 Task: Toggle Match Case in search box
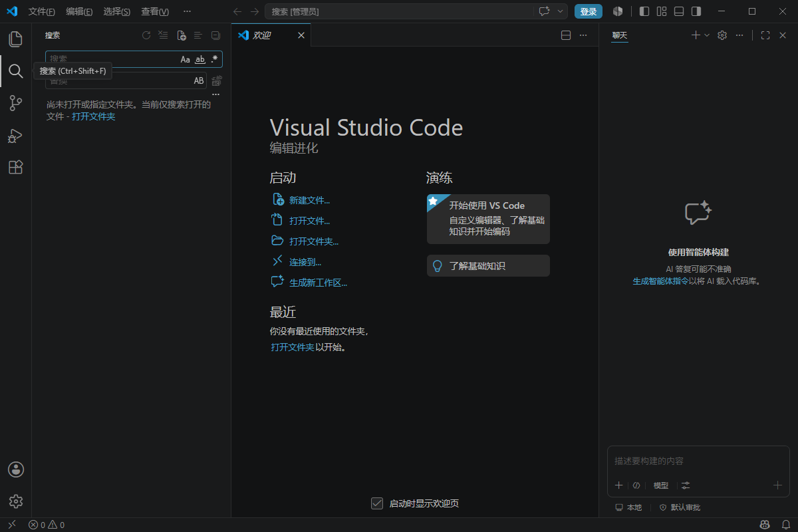[x=186, y=59]
